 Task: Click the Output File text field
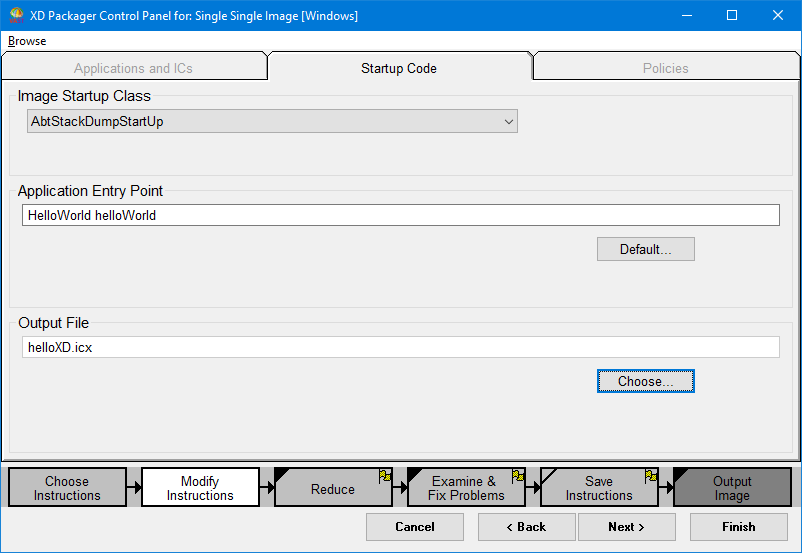point(400,347)
